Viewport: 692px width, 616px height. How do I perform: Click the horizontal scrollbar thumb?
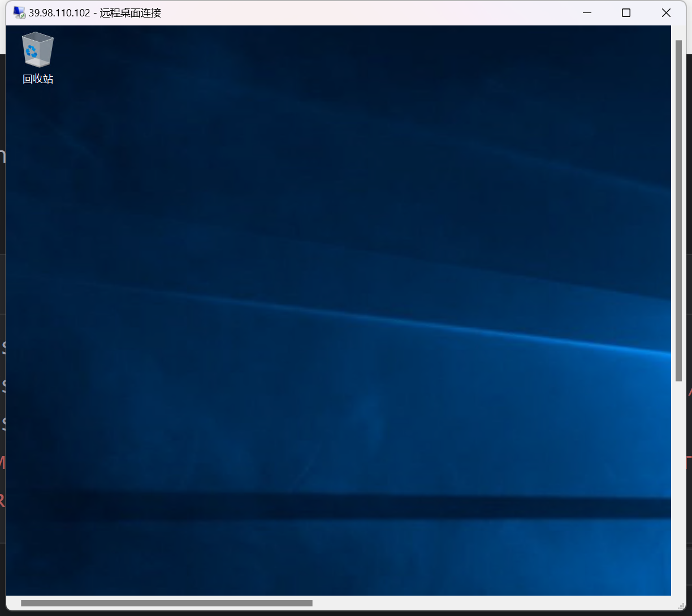point(166,603)
